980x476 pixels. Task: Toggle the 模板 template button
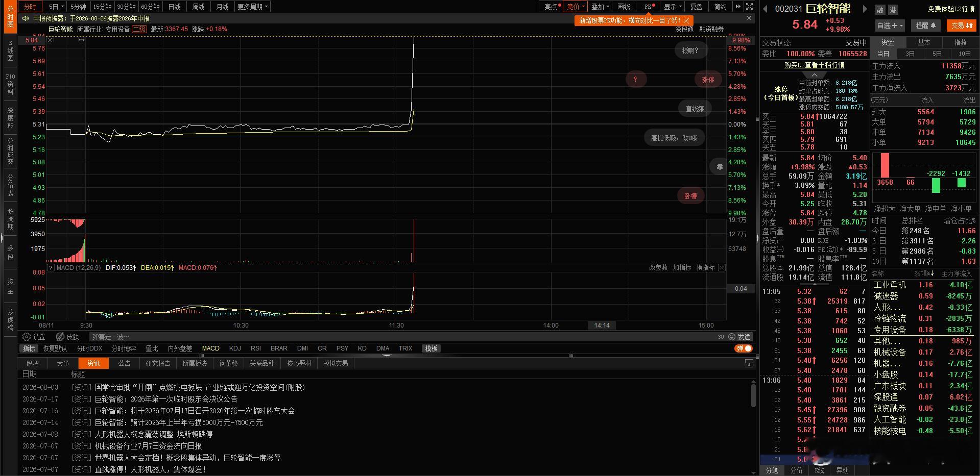[x=432, y=348]
